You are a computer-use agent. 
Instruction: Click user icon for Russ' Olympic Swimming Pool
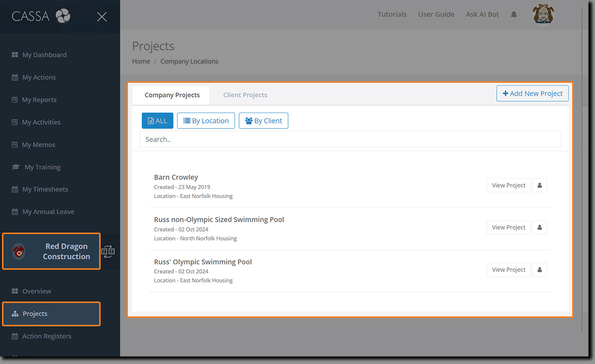pyautogui.click(x=539, y=270)
